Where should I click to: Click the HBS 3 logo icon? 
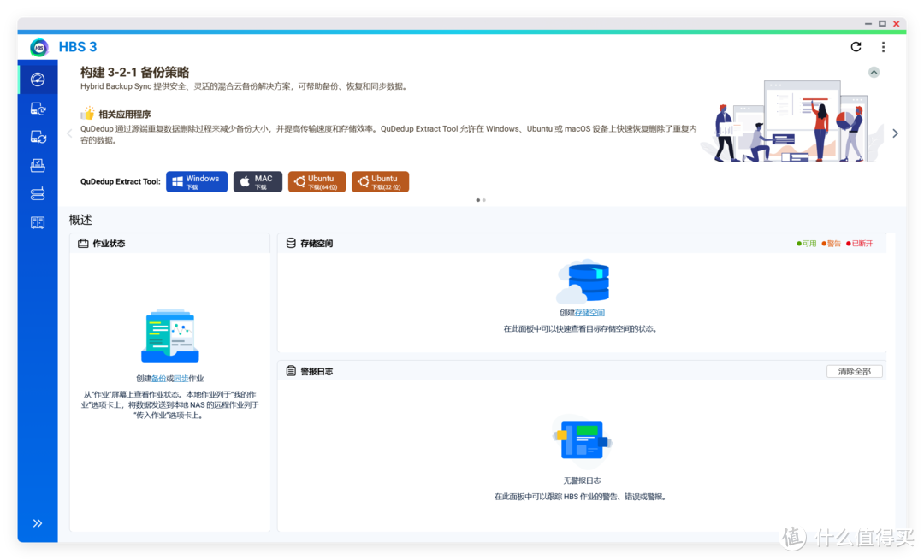tap(38, 47)
